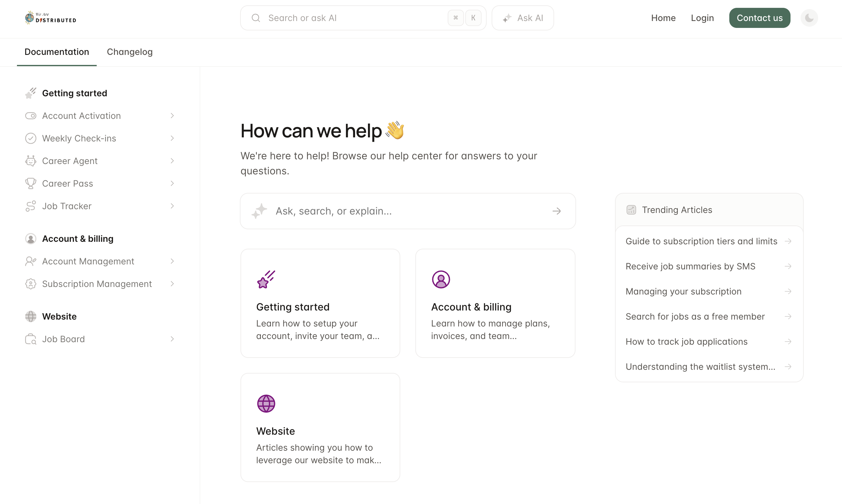This screenshot has height=504, width=842.
Task: Toggle dark mode with the moon icon
Action: 809,18
